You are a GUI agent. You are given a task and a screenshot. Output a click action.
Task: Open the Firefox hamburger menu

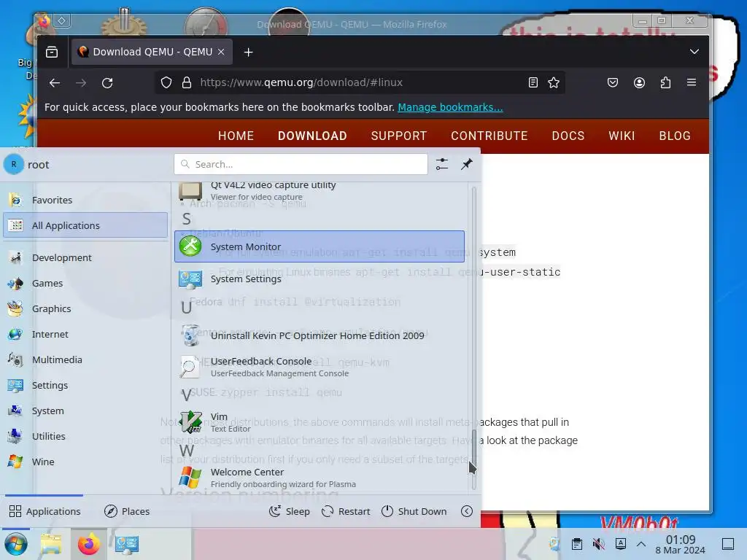pos(692,83)
